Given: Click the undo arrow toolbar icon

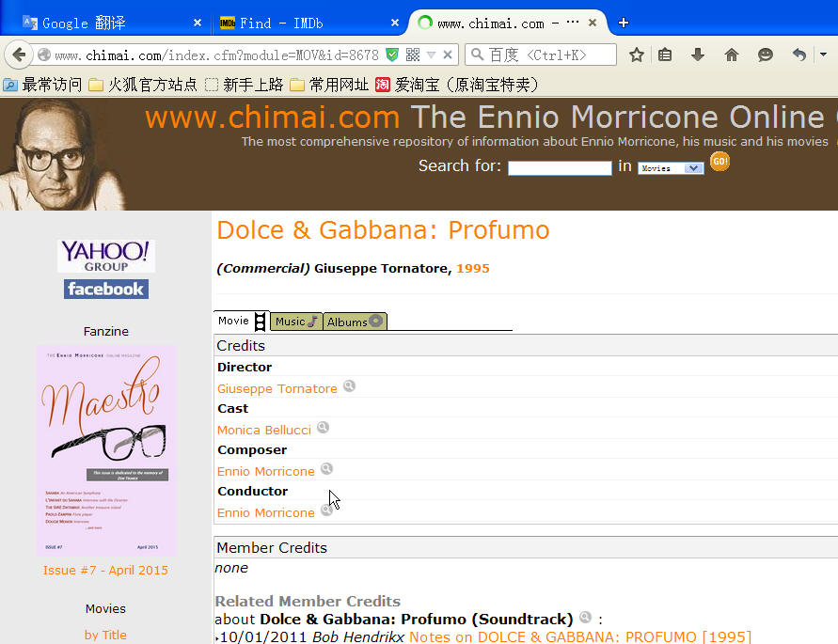Looking at the screenshot, I should point(799,55).
